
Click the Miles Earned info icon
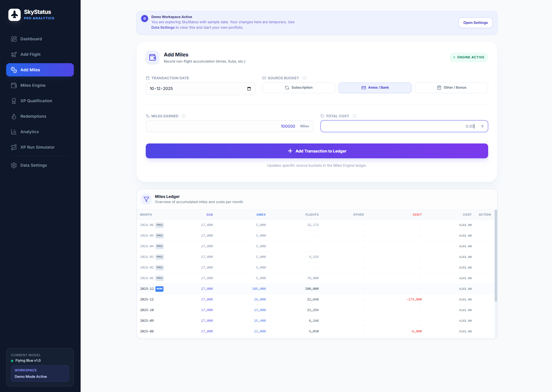point(184,116)
